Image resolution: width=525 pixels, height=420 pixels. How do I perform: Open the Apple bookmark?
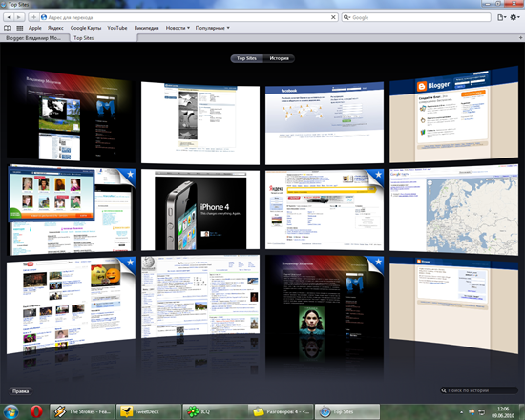tap(34, 28)
